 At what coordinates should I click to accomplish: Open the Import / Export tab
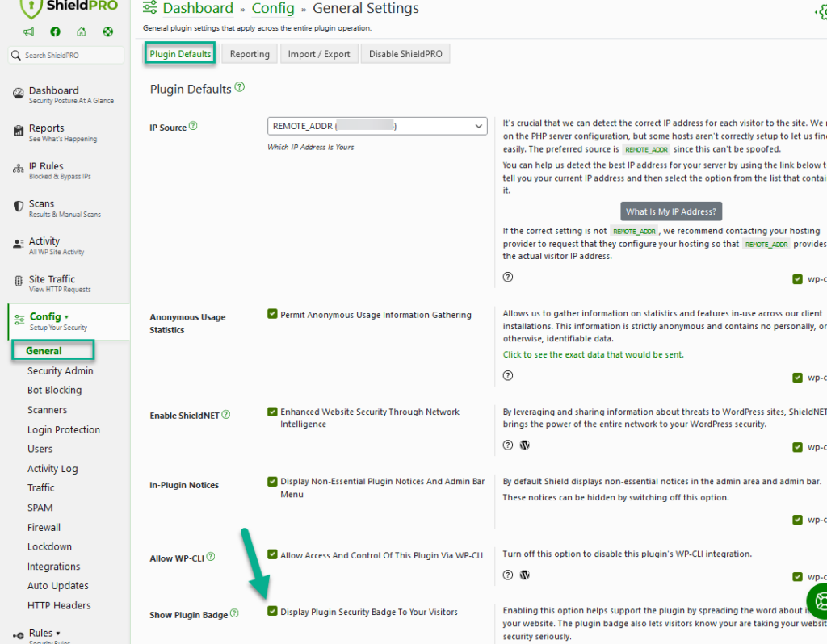(x=319, y=54)
